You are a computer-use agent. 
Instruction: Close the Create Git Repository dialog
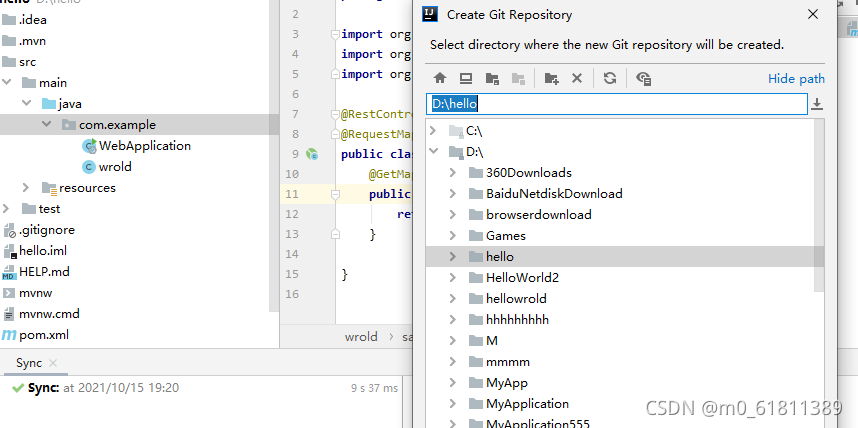click(x=813, y=14)
